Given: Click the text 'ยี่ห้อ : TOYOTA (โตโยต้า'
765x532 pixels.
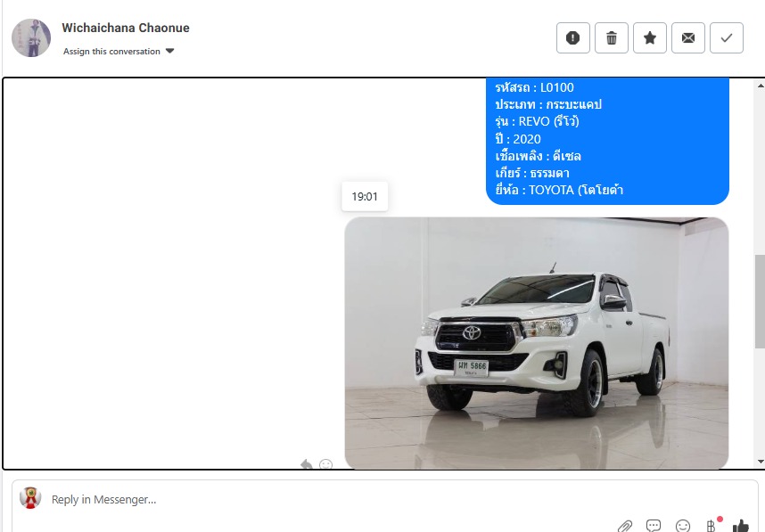Looking at the screenshot, I should point(559,190).
